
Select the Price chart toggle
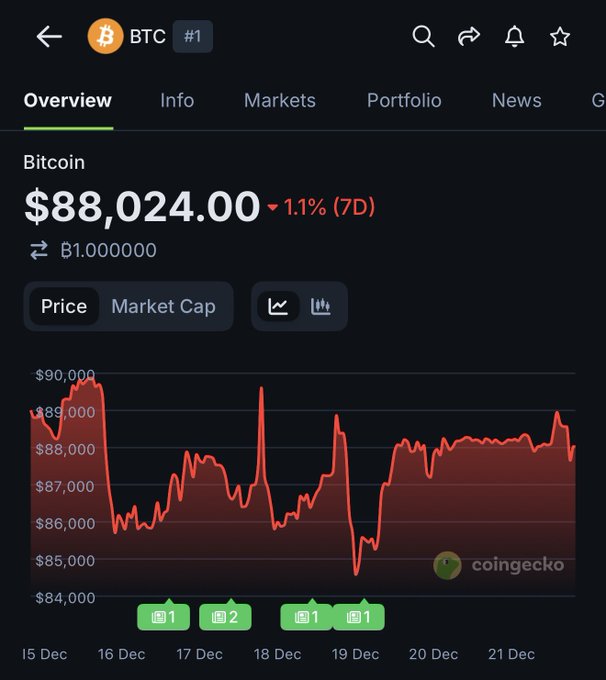[x=64, y=306]
